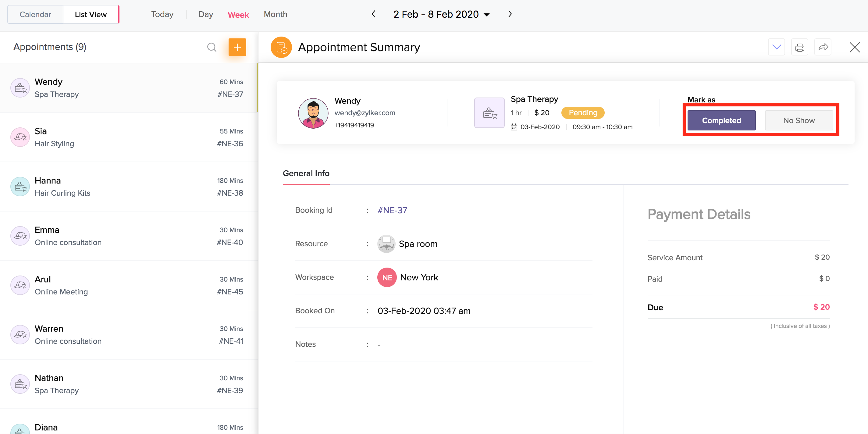Expand the summary options chevron dropdown

pyautogui.click(x=776, y=47)
